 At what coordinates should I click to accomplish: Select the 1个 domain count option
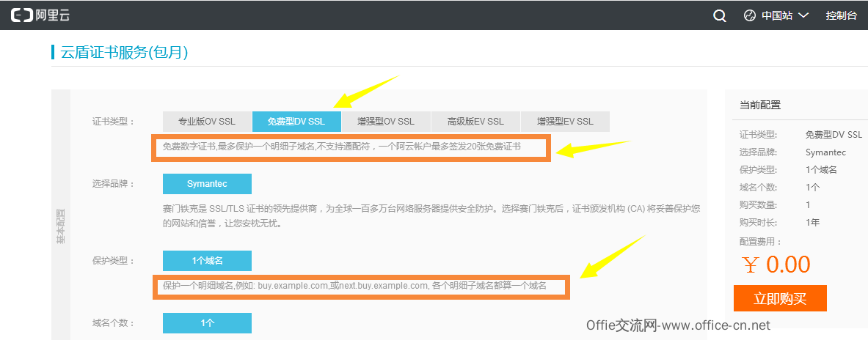tap(207, 323)
